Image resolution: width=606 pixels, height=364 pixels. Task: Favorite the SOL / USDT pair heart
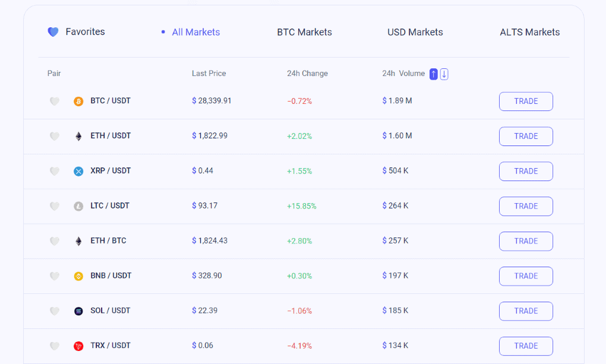click(55, 311)
